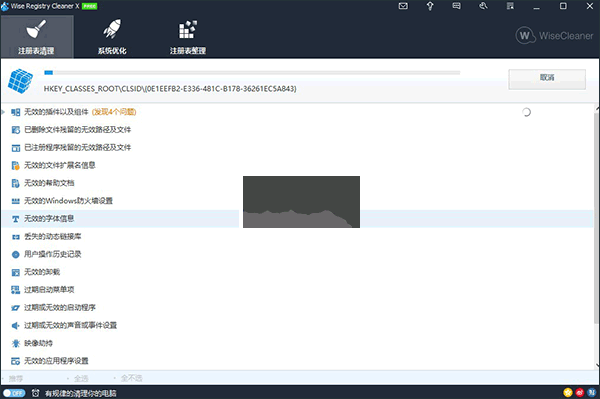Image resolution: width=600 pixels, height=399 pixels.
Task: Click the 取消 cancel button
Action: (547, 79)
